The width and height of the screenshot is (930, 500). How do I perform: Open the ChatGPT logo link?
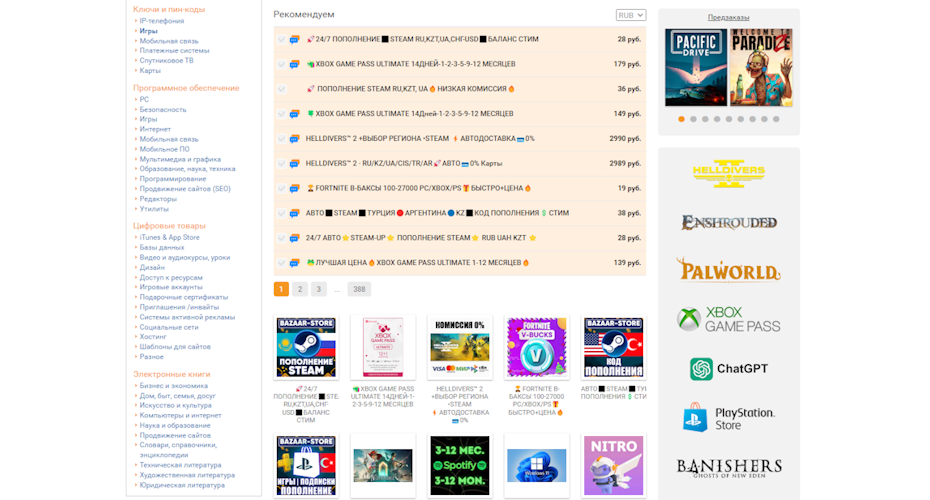pyautogui.click(x=729, y=369)
